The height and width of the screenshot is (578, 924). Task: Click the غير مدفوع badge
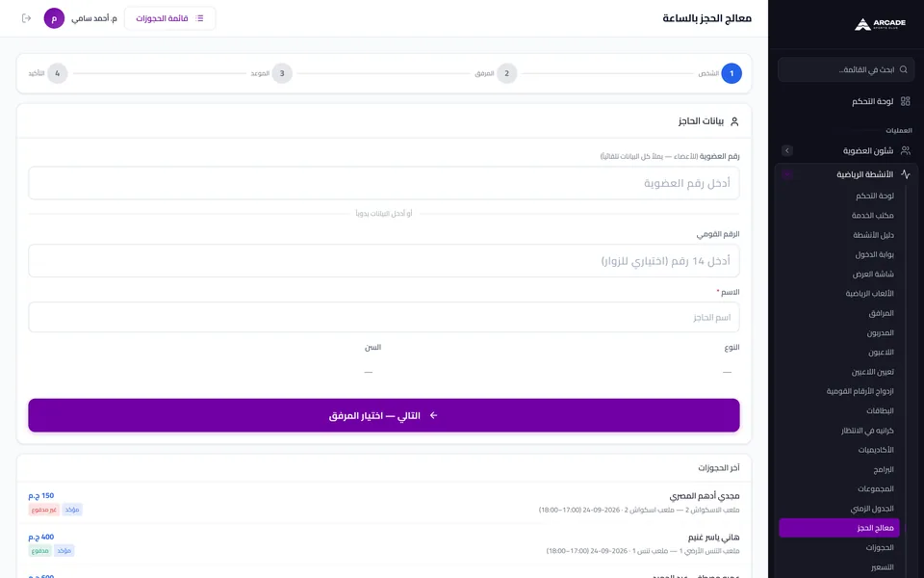click(x=44, y=510)
